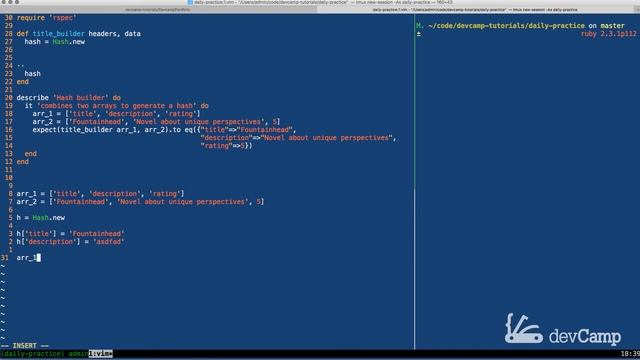640x360 pixels.
Task: Click the h = Hash.new line
Action: coord(40,218)
